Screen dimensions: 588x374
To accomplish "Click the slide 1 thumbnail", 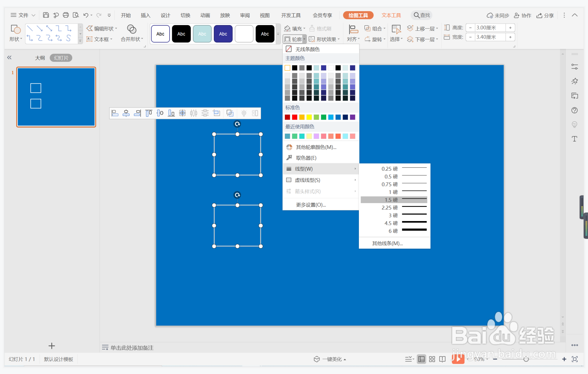I will 56,97.
